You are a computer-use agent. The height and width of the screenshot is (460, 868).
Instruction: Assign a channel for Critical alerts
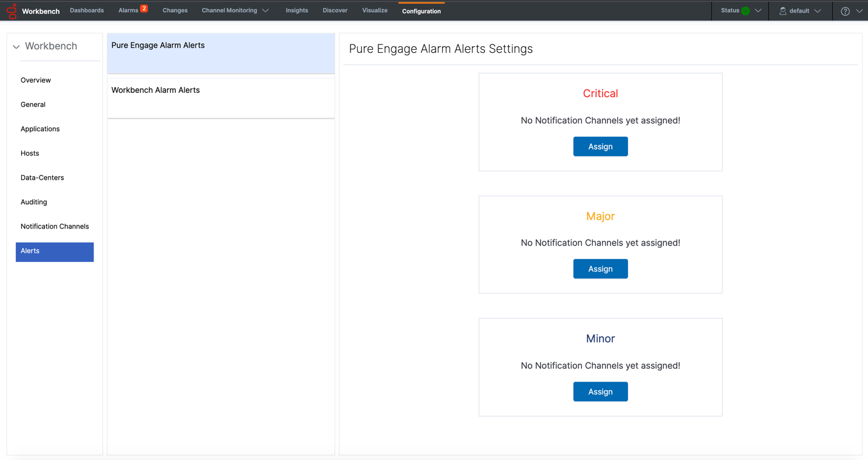[600, 146]
